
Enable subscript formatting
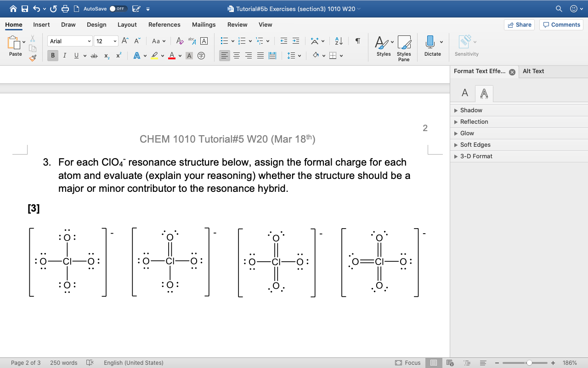106,55
